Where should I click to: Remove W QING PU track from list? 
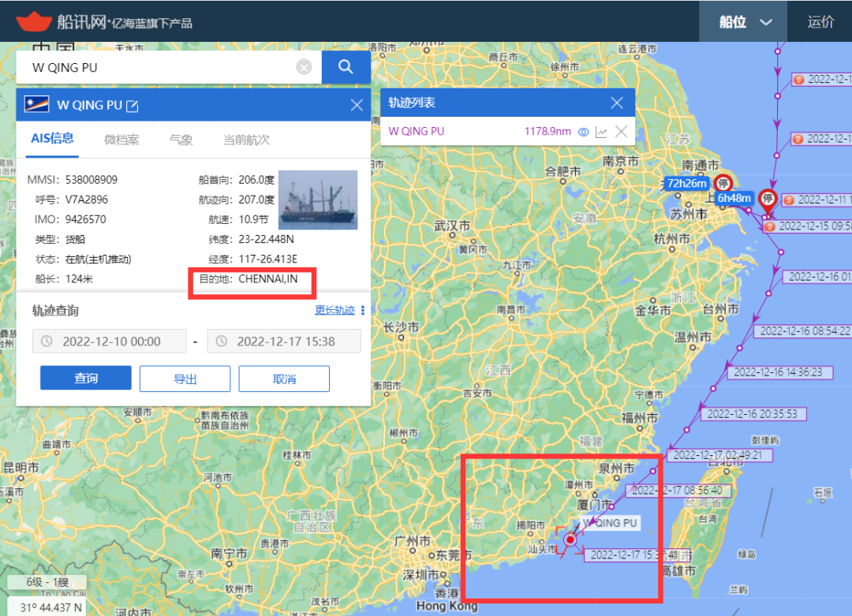[x=621, y=132]
